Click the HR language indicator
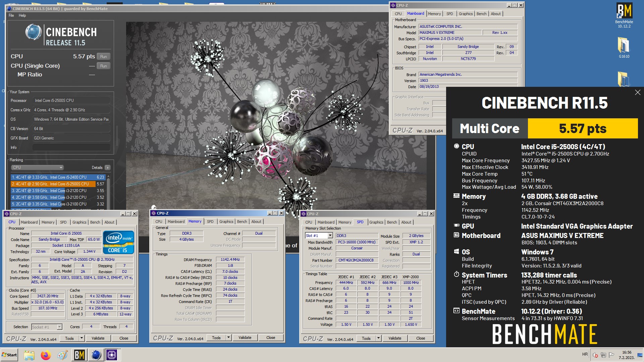The height and width of the screenshot is (362, 644). pos(585,354)
